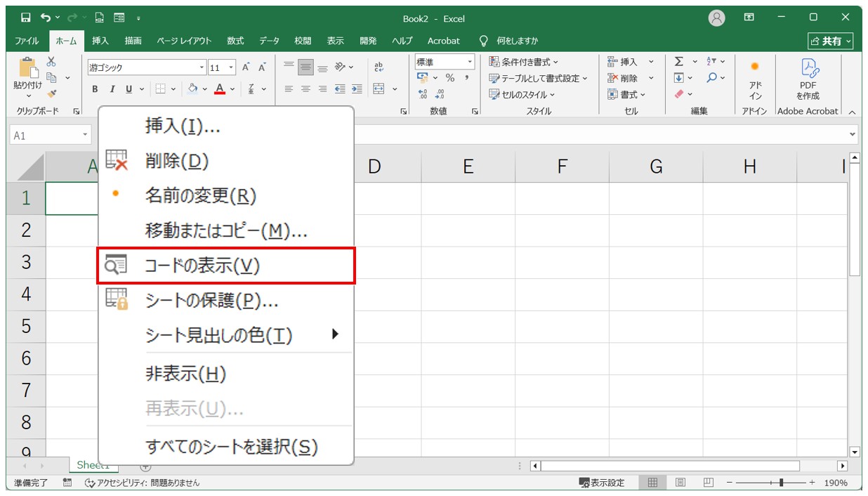
Task: Open the アドイン add-ins button
Action: click(x=755, y=79)
